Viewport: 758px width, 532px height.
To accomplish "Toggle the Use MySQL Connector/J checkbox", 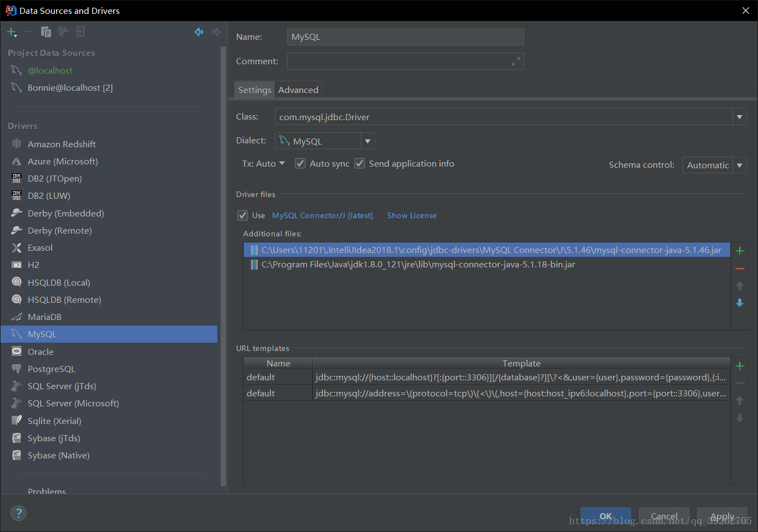I will tap(243, 215).
